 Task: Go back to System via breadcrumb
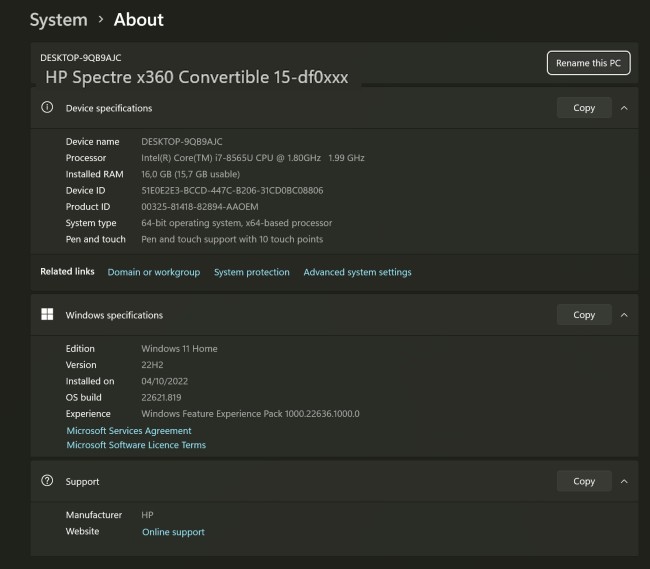pos(58,20)
